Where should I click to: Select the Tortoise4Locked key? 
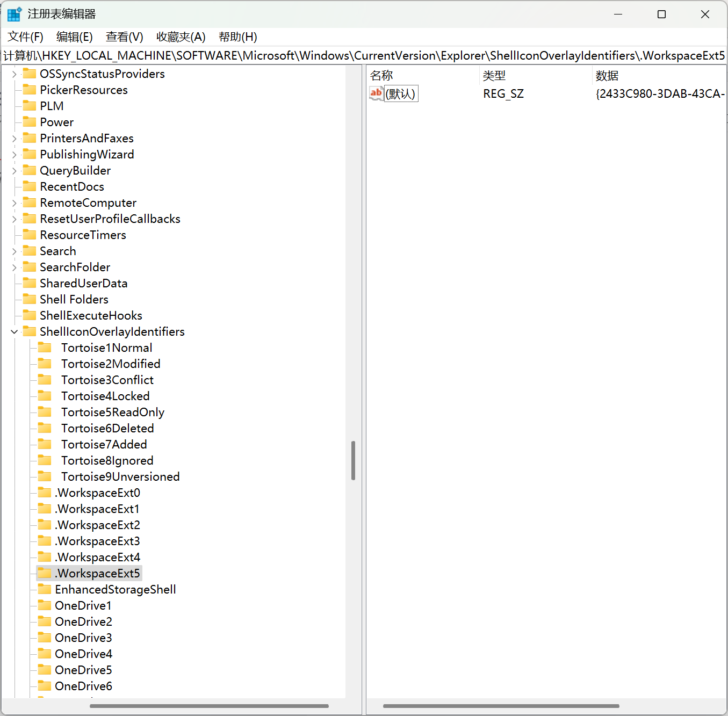tap(105, 396)
